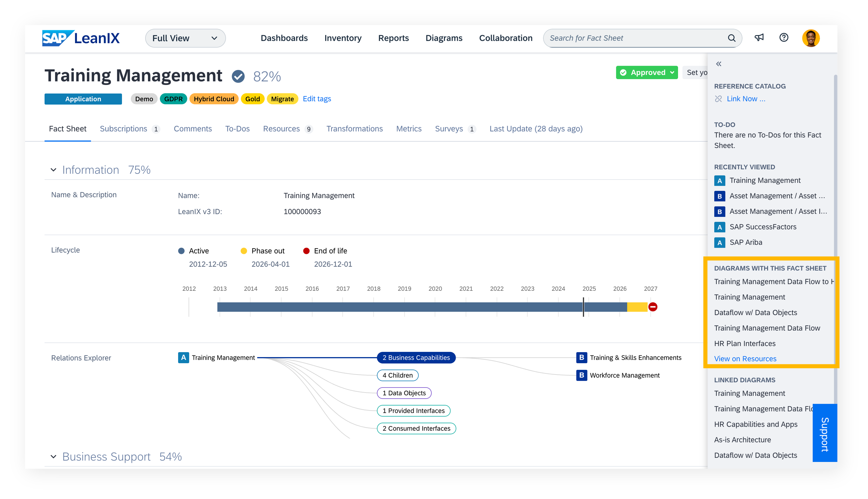Click the Gold tag
The width and height of the screenshot is (868, 499).
(x=253, y=99)
